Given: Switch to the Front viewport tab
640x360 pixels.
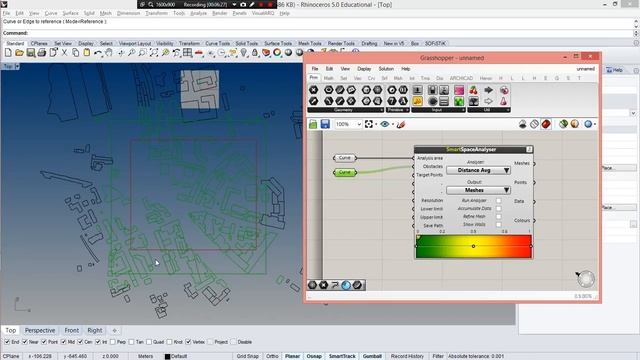Looking at the screenshot, I should coord(71,330).
